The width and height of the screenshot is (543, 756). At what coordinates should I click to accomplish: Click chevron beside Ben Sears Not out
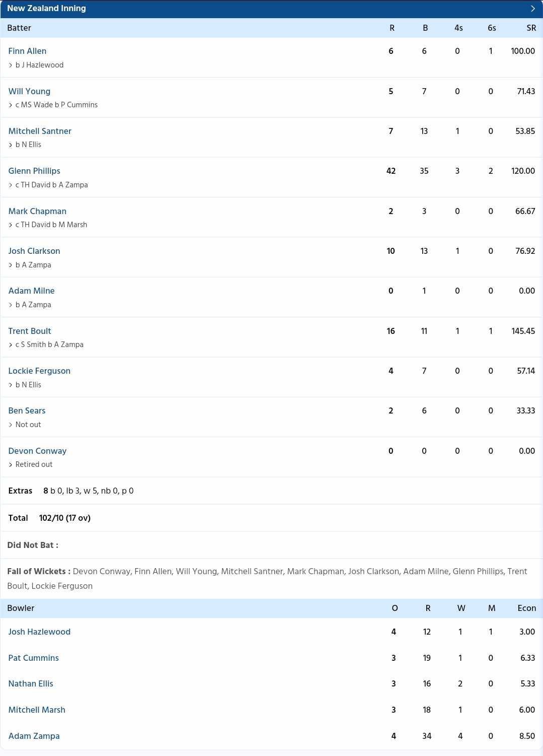11,425
